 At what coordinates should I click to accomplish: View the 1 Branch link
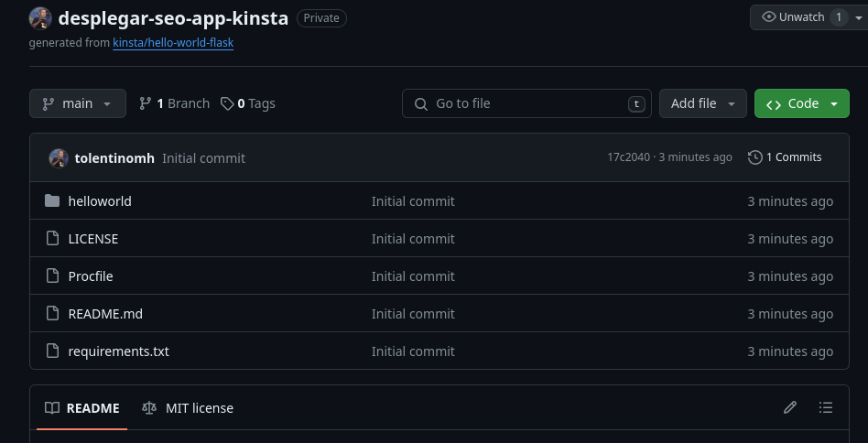coord(174,103)
